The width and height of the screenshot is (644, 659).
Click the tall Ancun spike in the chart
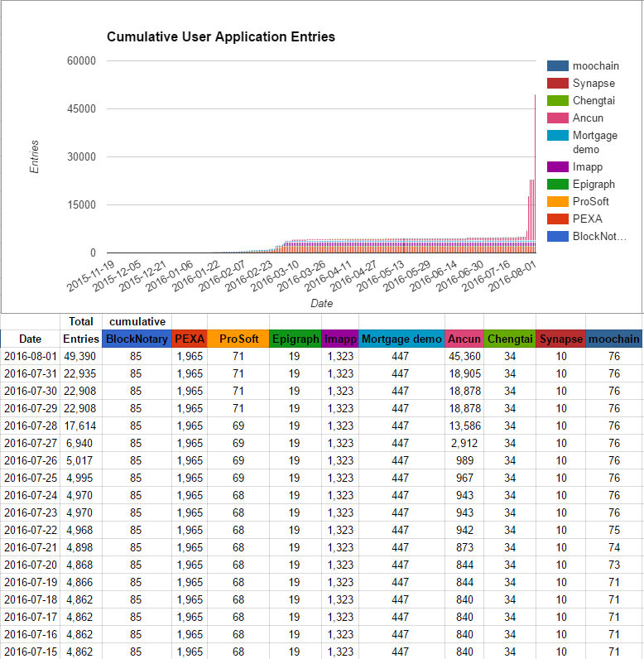tap(535, 168)
